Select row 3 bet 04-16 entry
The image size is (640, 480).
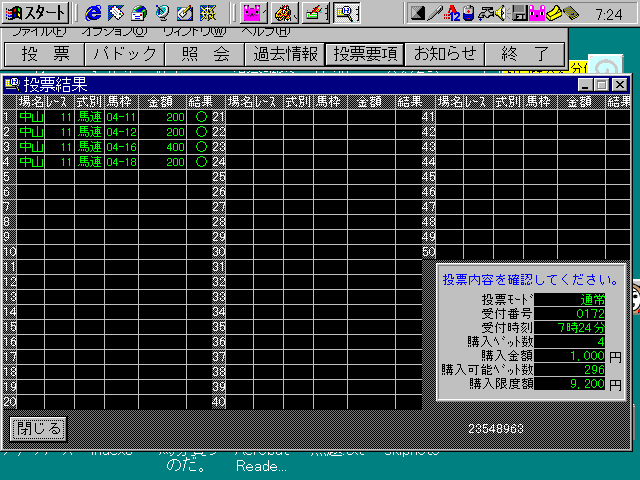pos(121,146)
